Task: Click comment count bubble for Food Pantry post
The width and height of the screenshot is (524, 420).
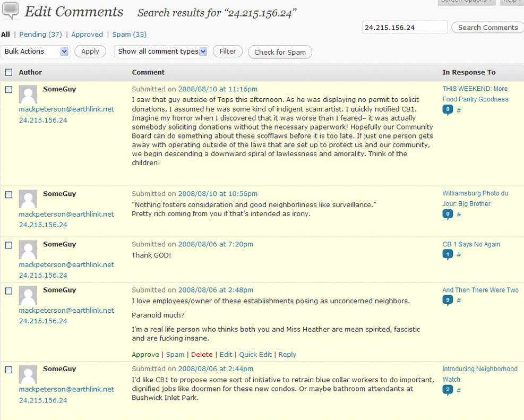Action: pyautogui.click(x=448, y=110)
